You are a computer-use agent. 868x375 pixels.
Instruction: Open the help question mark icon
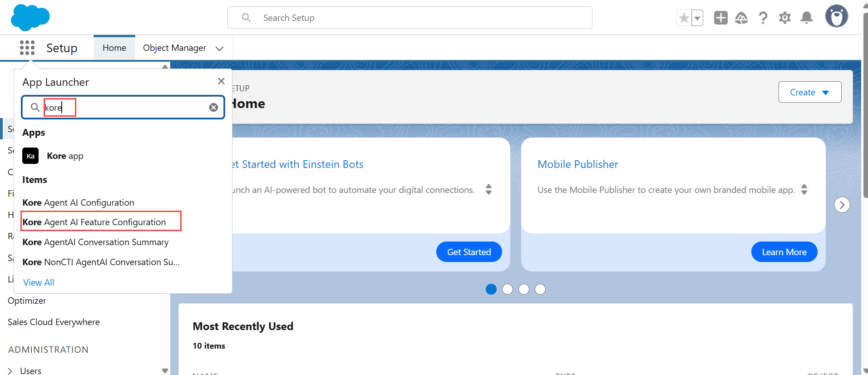[763, 18]
